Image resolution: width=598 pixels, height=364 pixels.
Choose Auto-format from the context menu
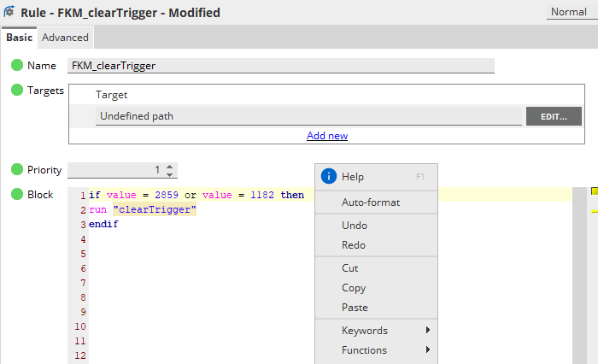coord(371,203)
